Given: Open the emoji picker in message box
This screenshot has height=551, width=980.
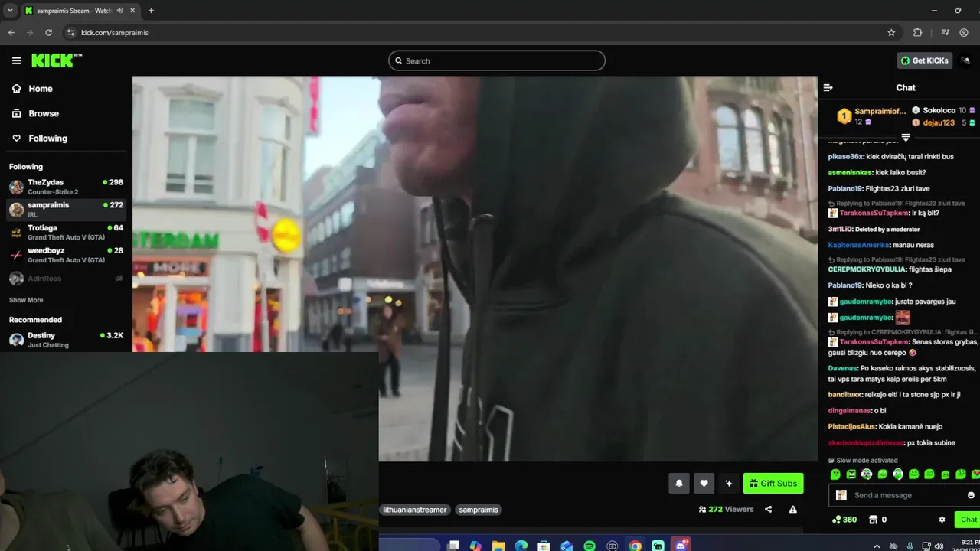Looking at the screenshot, I should (971, 495).
